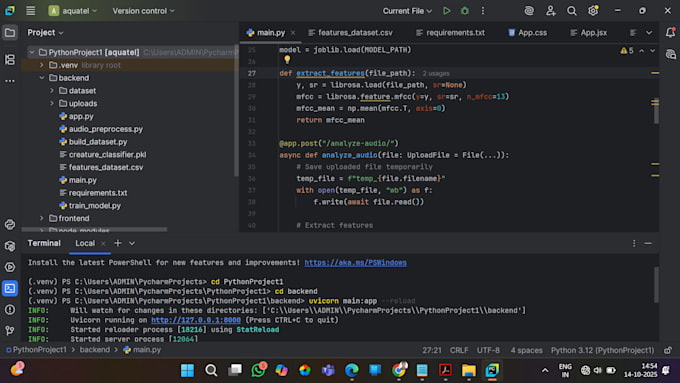Add a new terminal tab
The width and height of the screenshot is (680, 383).
tap(118, 243)
